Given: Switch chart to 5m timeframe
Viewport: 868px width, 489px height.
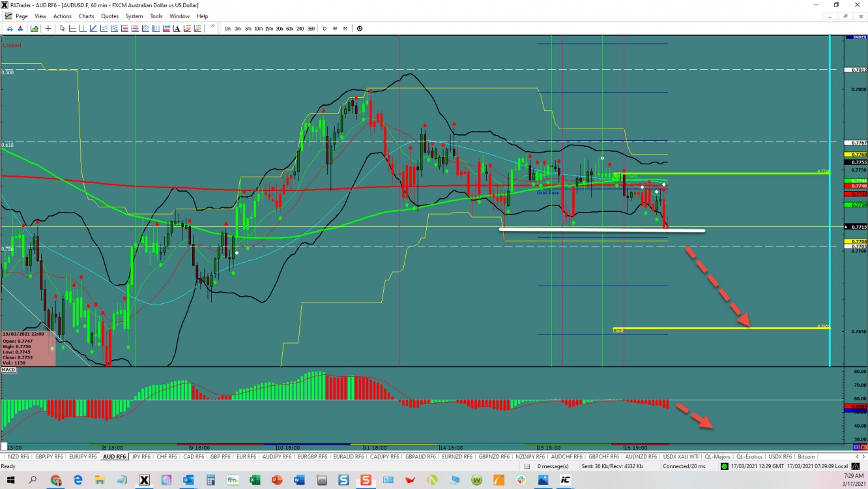Looking at the screenshot, I should click(x=248, y=29).
